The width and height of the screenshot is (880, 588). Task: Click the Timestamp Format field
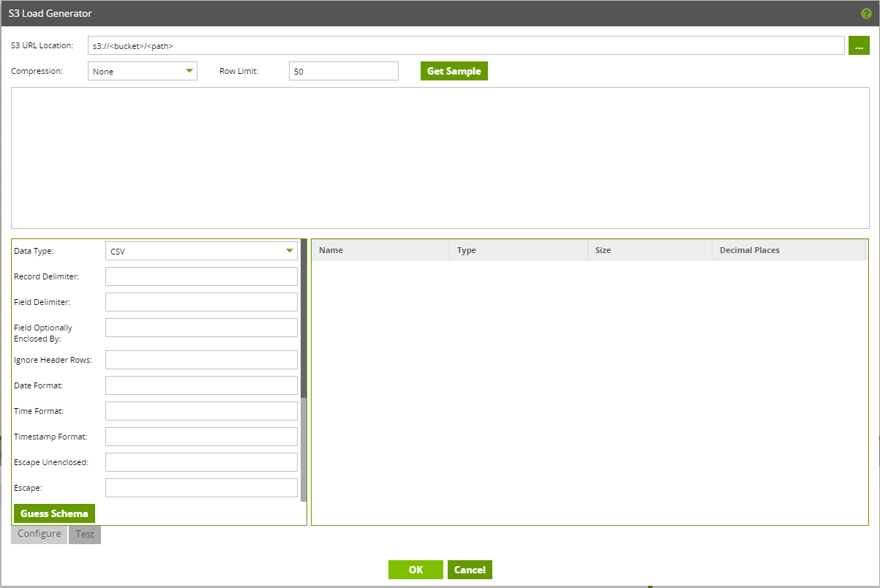(x=201, y=436)
